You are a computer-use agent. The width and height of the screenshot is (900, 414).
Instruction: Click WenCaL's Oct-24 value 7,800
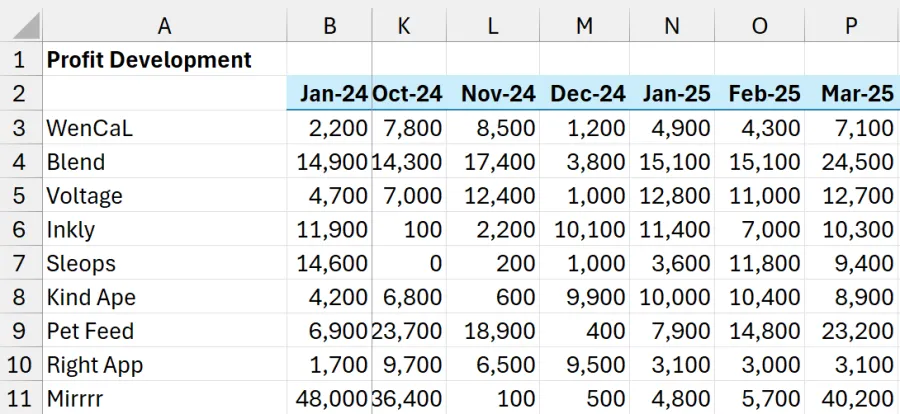(x=409, y=127)
